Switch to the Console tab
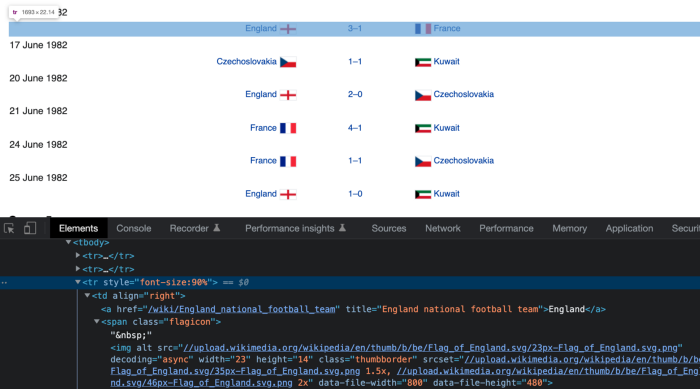Image resolution: width=700 pixels, height=389 pixels. tap(133, 228)
